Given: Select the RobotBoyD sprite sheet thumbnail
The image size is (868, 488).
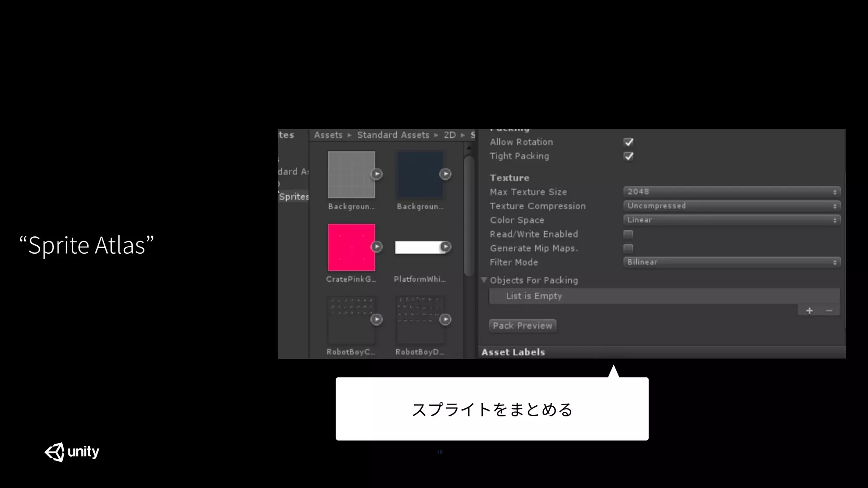Looking at the screenshot, I should (420, 320).
